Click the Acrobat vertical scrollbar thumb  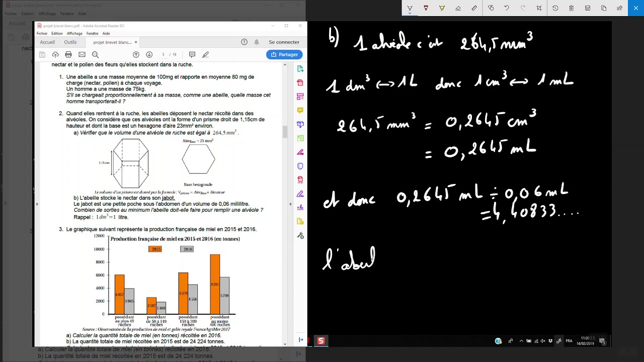pyautogui.click(x=285, y=132)
